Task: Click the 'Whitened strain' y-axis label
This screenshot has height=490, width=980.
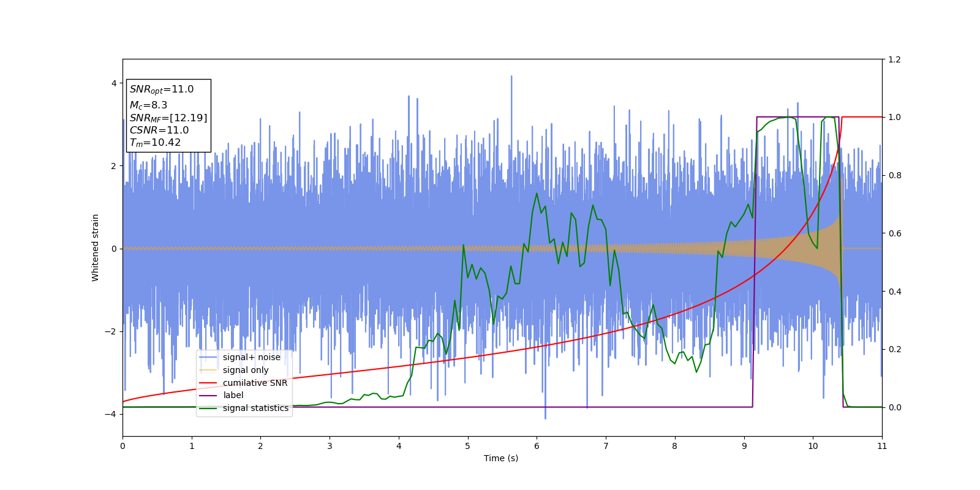Action: click(x=96, y=247)
